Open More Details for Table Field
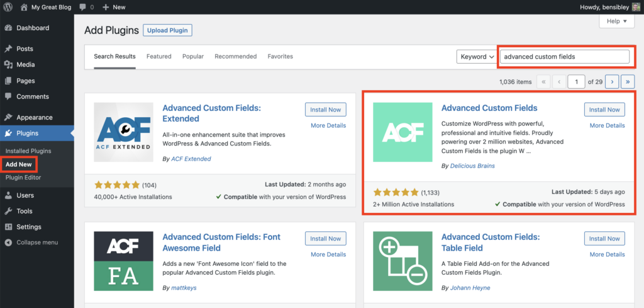Image resolution: width=644 pixels, height=308 pixels. (x=608, y=254)
